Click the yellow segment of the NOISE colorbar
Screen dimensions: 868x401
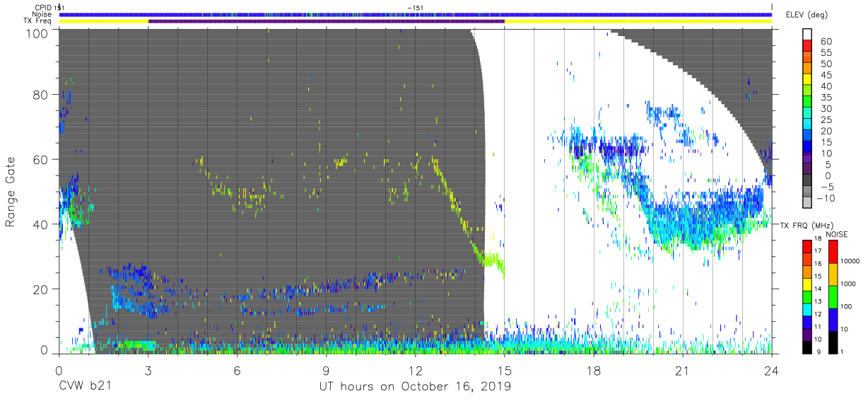point(832,274)
